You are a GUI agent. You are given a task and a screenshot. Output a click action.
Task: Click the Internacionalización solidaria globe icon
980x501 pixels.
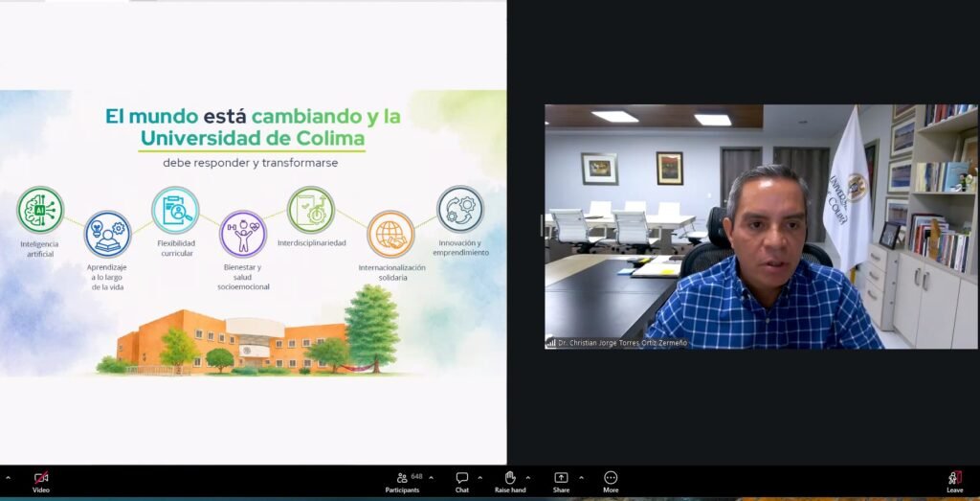[390, 234]
